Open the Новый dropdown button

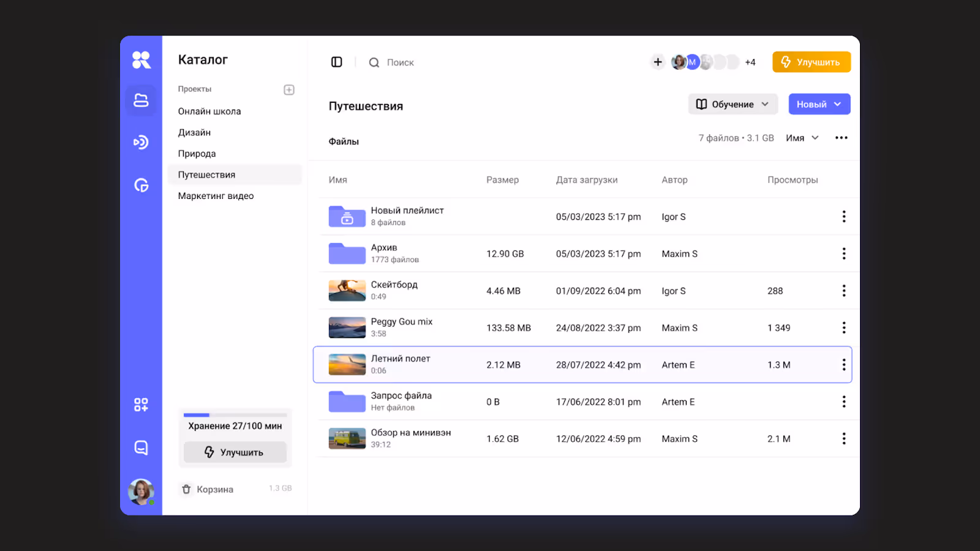(x=820, y=104)
